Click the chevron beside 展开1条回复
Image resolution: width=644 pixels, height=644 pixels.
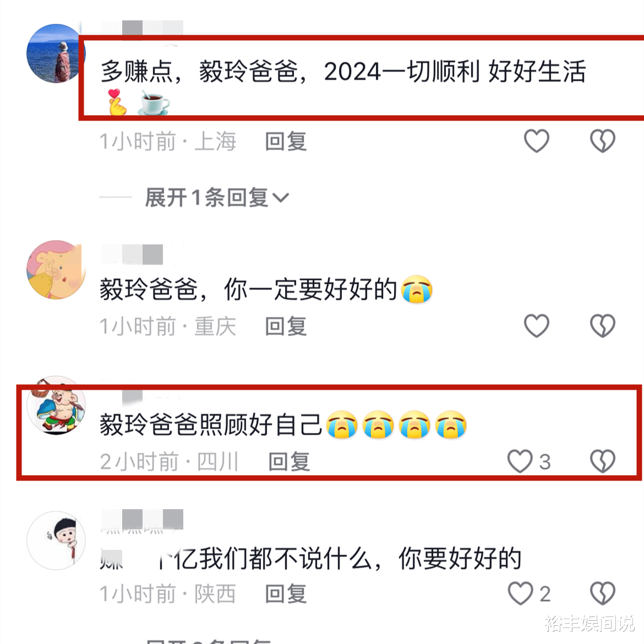(x=281, y=198)
